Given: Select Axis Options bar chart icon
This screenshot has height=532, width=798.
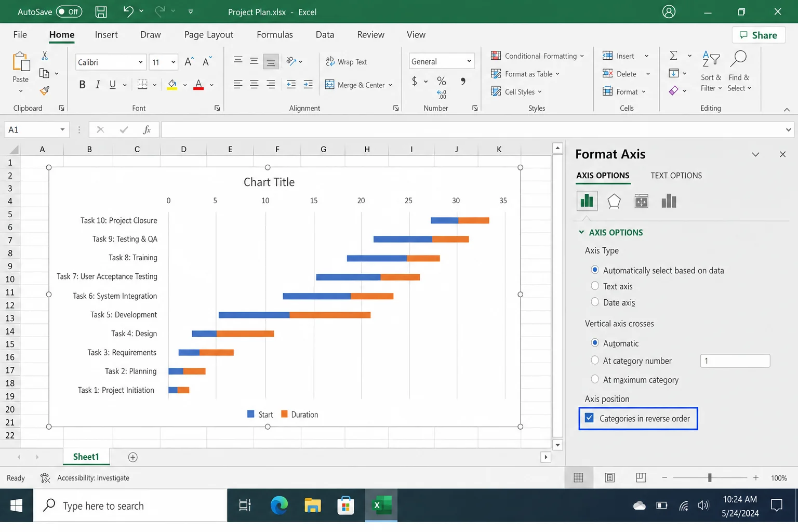Looking at the screenshot, I should click(587, 201).
